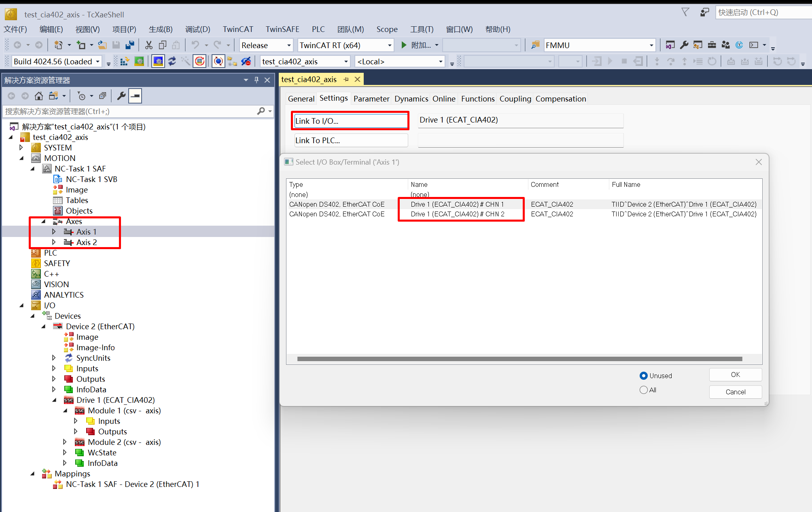Viewport: 812px width, 512px height.
Task: Expand the SYSTEM tree node
Action: (22, 148)
